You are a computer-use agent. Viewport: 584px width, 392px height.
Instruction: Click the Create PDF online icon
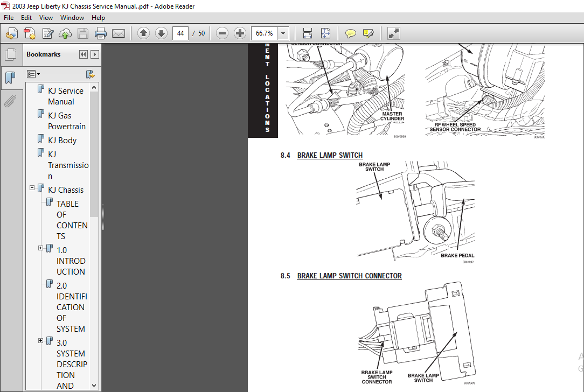[x=11, y=33]
